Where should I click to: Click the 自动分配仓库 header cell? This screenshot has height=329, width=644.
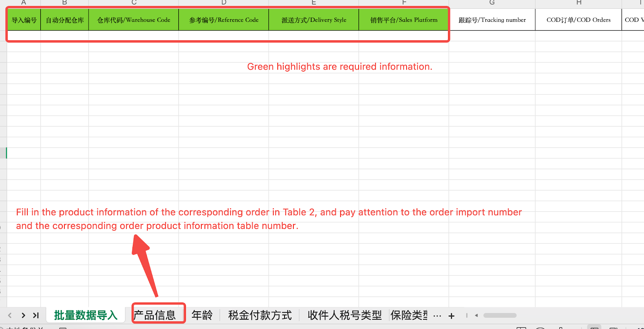[x=64, y=20]
